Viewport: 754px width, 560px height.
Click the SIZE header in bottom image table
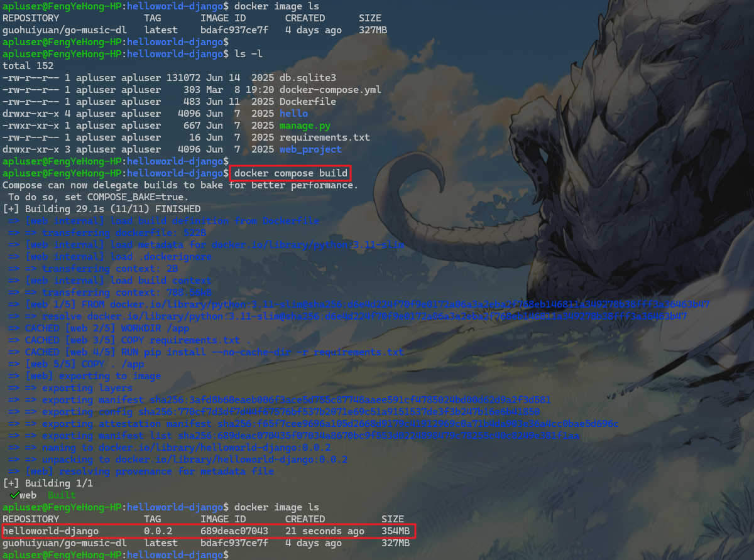[x=393, y=519]
